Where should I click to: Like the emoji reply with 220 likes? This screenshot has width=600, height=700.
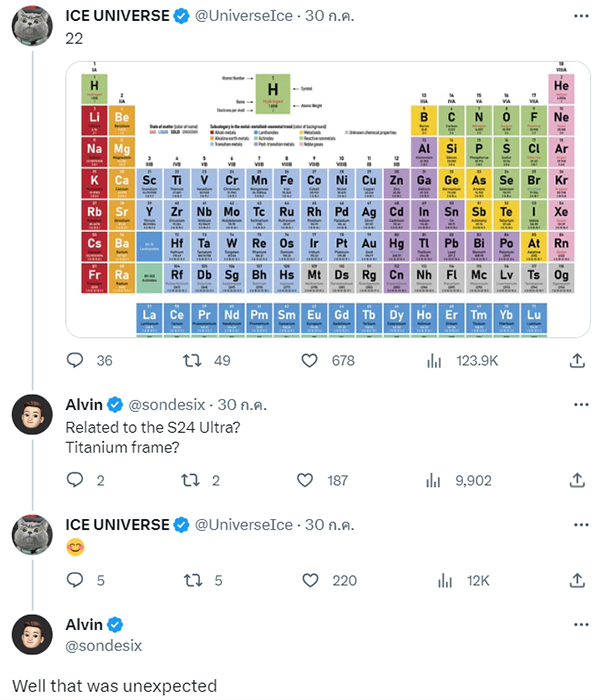[310, 580]
